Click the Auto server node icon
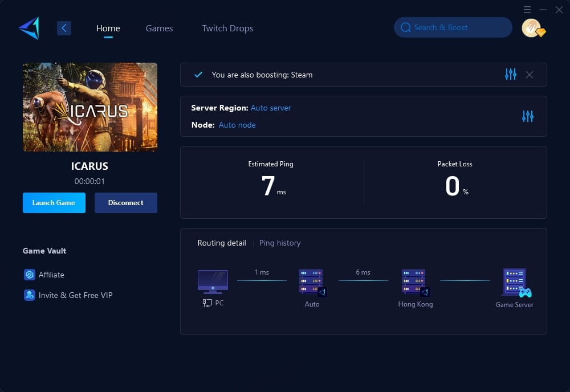This screenshot has width=570, height=392. coord(312,283)
